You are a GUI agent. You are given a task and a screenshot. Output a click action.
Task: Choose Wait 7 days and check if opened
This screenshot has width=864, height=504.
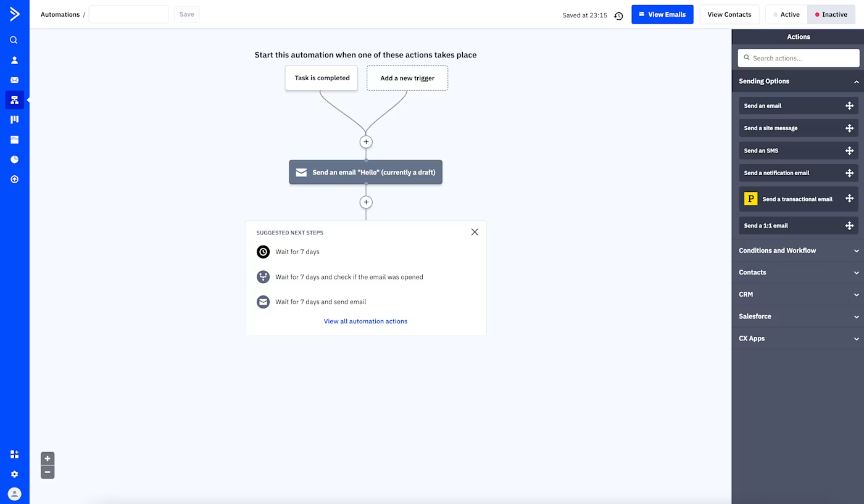click(340, 277)
